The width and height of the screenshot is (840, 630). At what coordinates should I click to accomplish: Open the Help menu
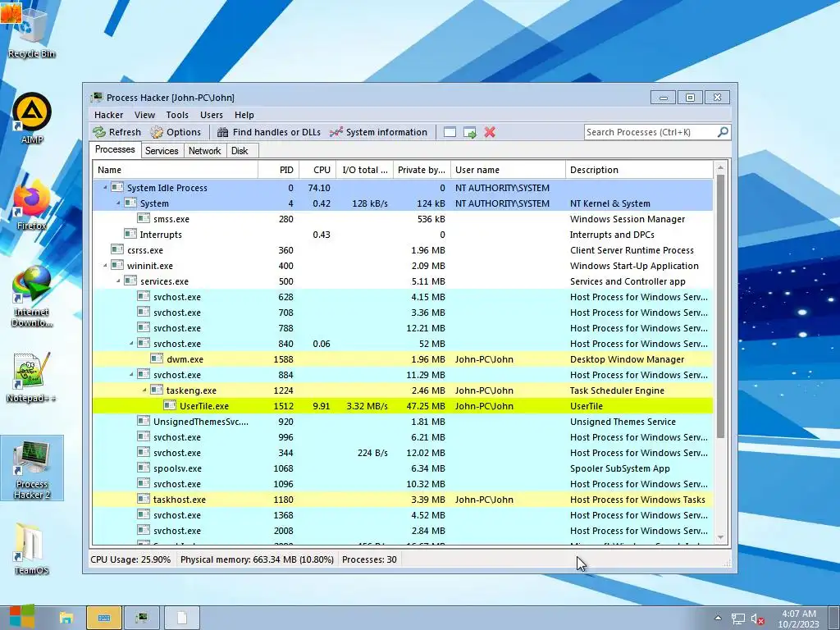tap(244, 115)
